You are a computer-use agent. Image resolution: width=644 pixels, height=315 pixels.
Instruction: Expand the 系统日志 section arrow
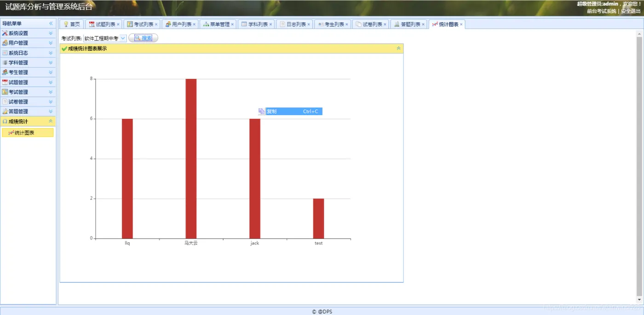tap(51, 53)
